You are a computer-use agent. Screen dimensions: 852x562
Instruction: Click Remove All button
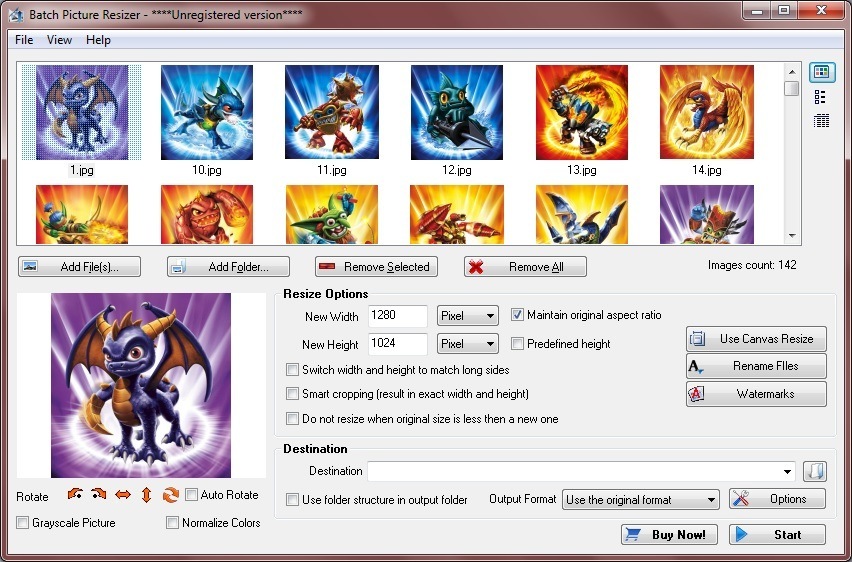pos(525,267)
